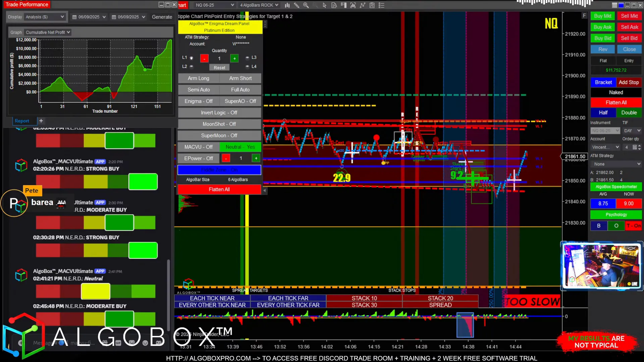Toggle Enigma - Off button
This screenshot has width=644, height=362.
click(x=199, y=101)
